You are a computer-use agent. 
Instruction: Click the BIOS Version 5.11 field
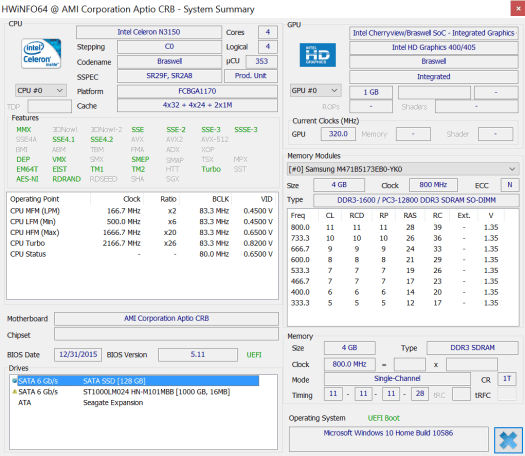click(198, 355)
